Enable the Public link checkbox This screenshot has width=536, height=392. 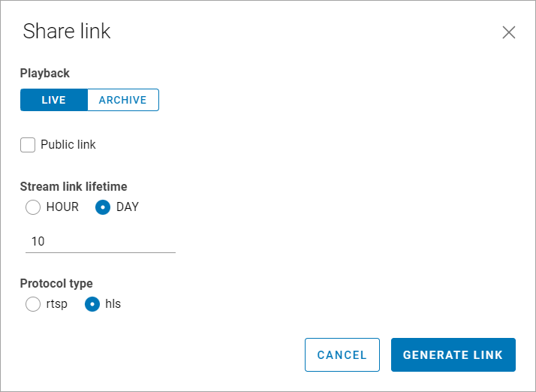28,145
